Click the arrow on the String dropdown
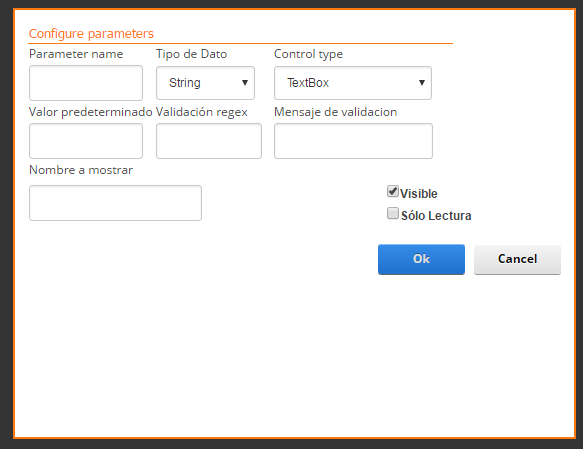 point(245,83)
